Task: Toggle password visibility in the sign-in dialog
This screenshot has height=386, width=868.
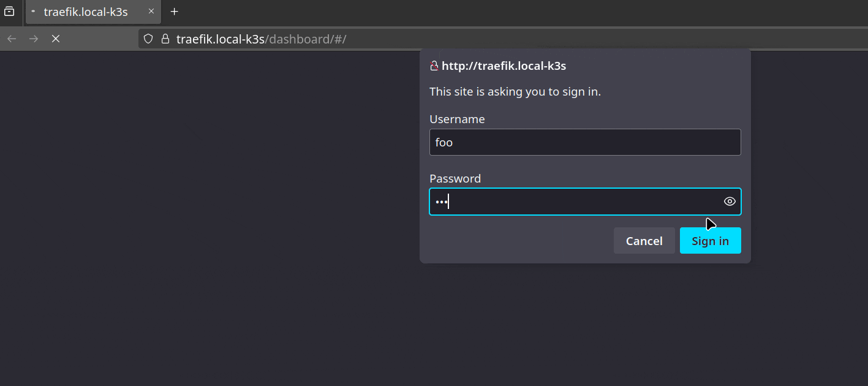Action: click(x=729, y=201)
